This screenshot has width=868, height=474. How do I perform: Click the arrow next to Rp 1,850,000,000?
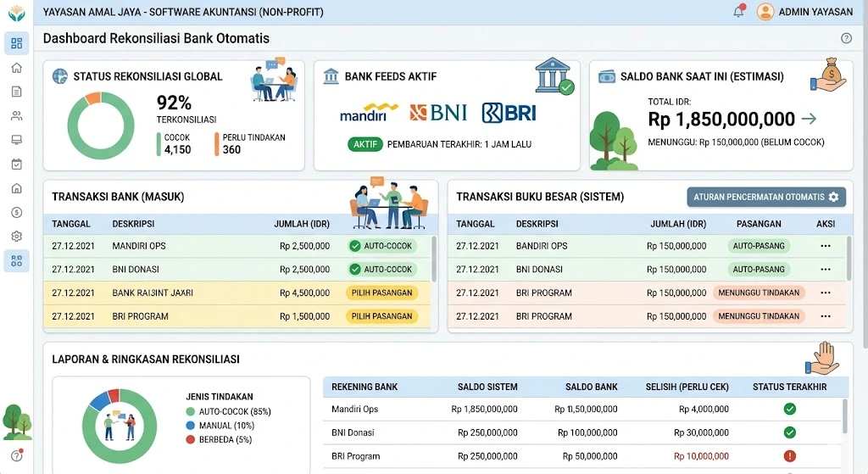point(809,119)
